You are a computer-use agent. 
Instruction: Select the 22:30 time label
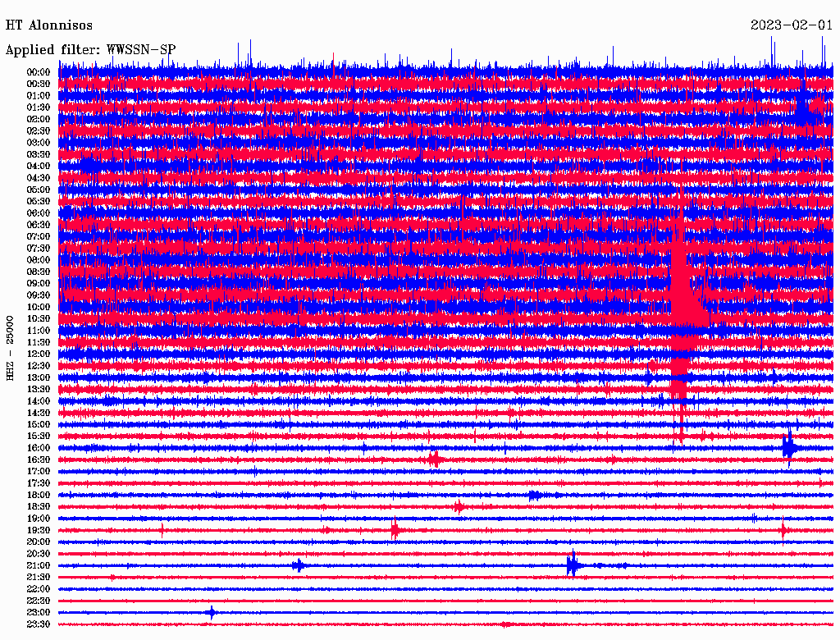click(x=38, y=601)
